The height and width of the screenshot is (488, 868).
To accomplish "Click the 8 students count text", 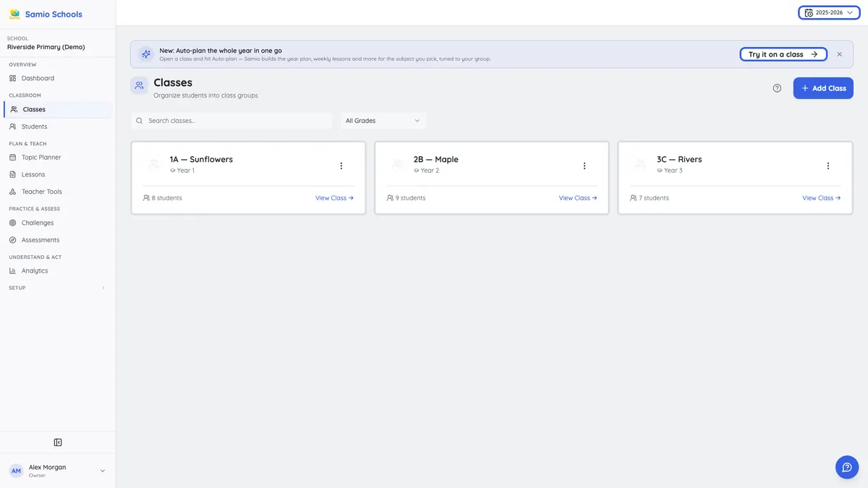I will point(167,198).
